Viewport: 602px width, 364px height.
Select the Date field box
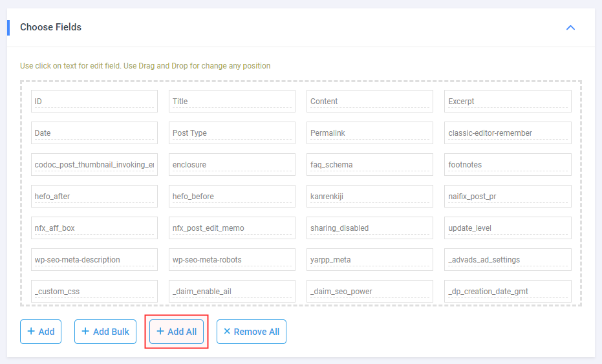coord(94,133)
